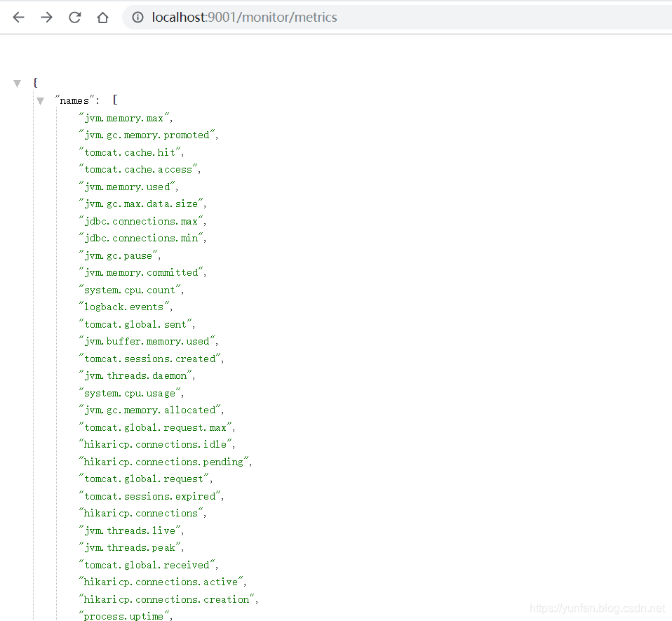View site information icon in address bar
Image resolution: width=672 pixels, height=621 pixels.
tap(137, 17)
